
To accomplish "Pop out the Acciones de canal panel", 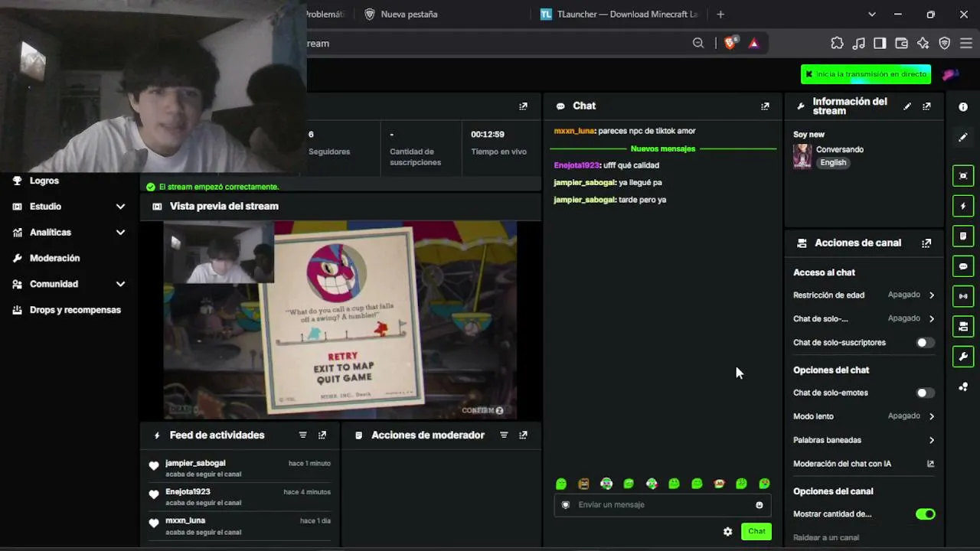I will coord(926,243).
